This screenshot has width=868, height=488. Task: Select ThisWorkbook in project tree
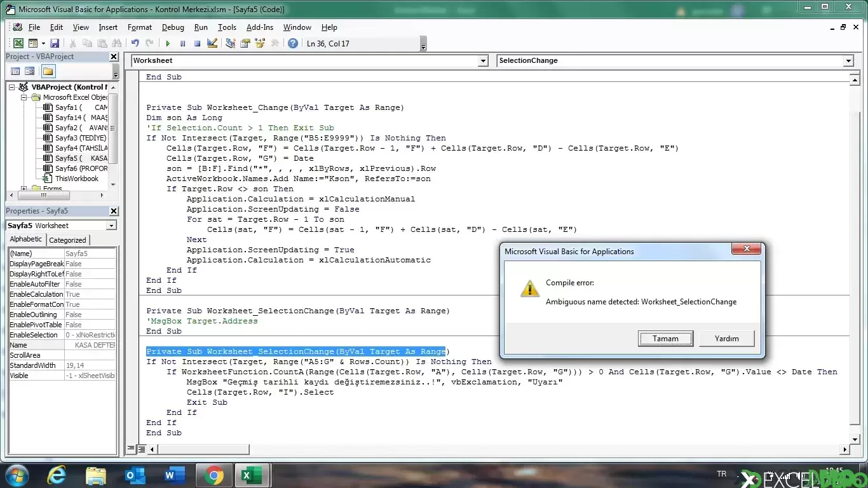coord(71,179)
